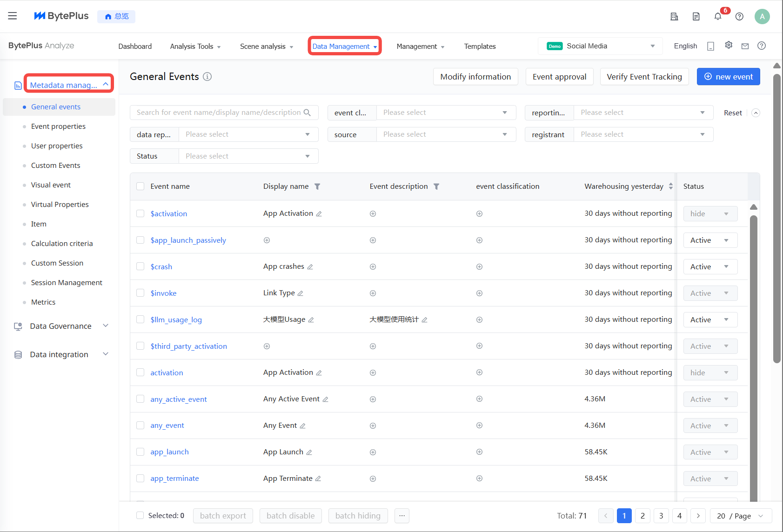This screenshot has width=783, height=532.
Task: Tick the app_launch row checkbox
Action: point(140,452)
